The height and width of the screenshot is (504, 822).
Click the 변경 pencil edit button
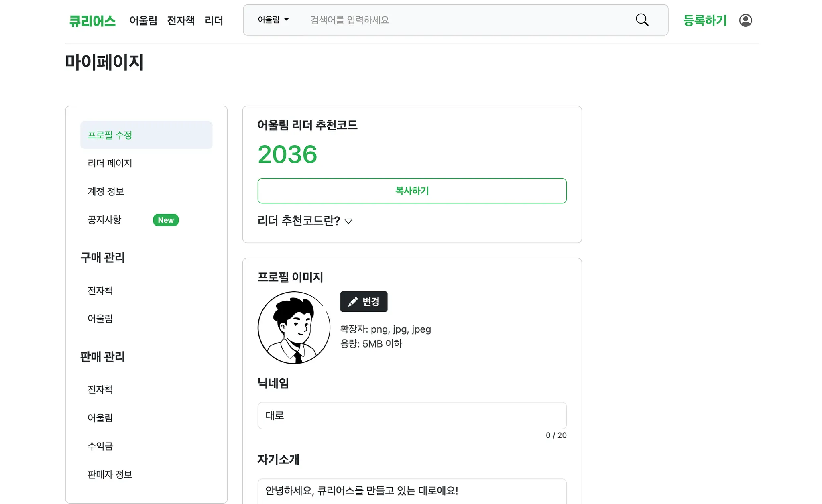tap(364, 301)
